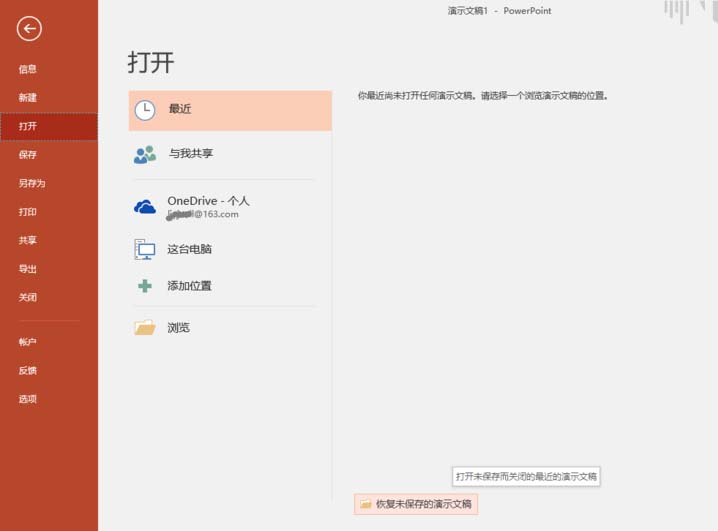Click the 163.com account email text

[202, 214]
